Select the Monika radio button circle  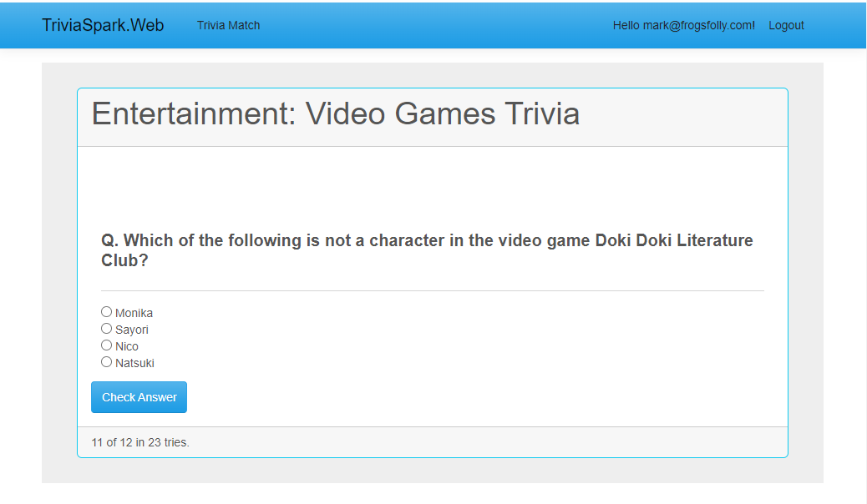pyautogui.click(x=106, y=312)
